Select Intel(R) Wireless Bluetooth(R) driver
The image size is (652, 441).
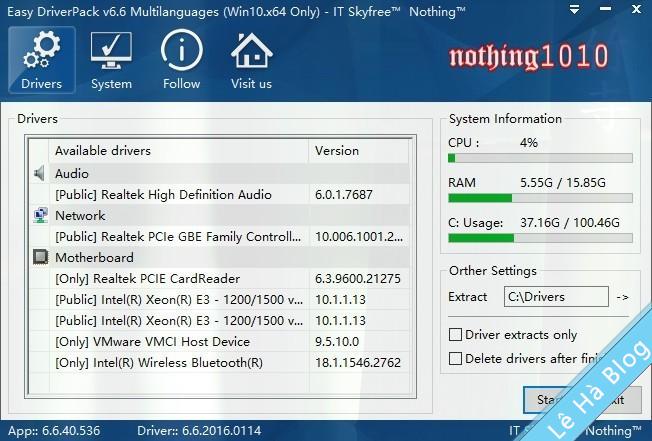(x=220, y=362)
